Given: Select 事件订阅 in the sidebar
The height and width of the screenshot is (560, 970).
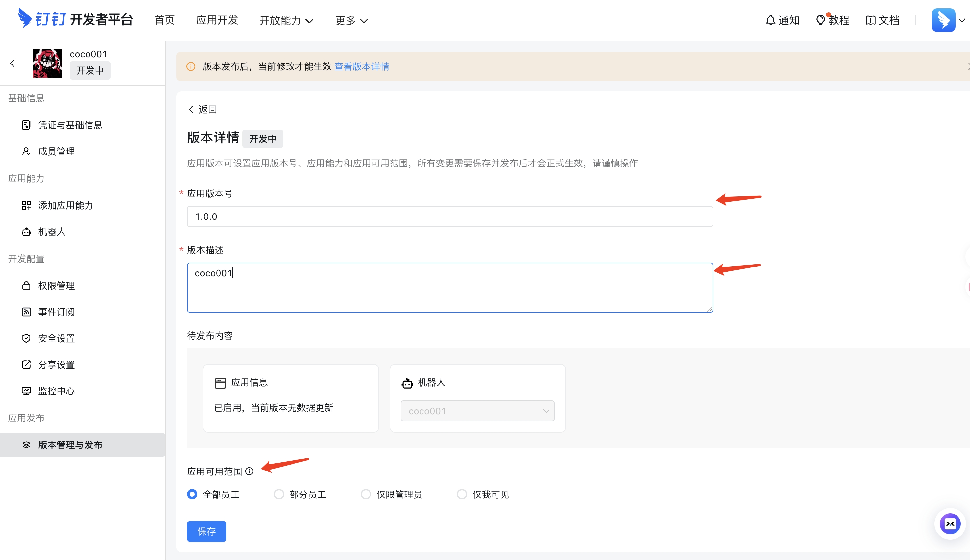Looking at the screenshot, I should point(57,312).
